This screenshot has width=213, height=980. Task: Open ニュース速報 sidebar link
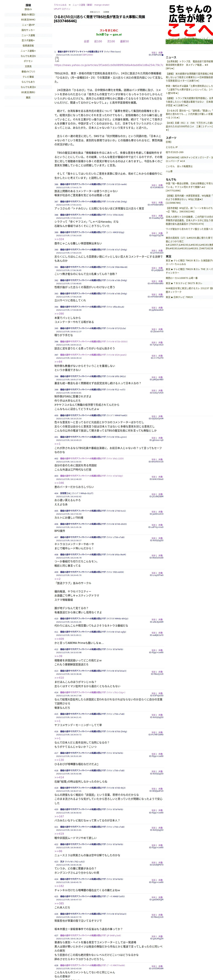(x=28, y=35)
